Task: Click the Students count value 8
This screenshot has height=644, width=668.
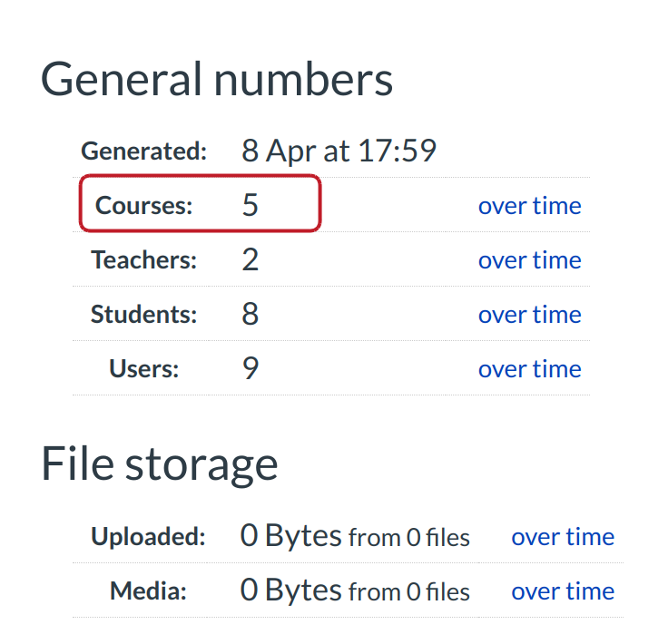Action: [250, 315]
